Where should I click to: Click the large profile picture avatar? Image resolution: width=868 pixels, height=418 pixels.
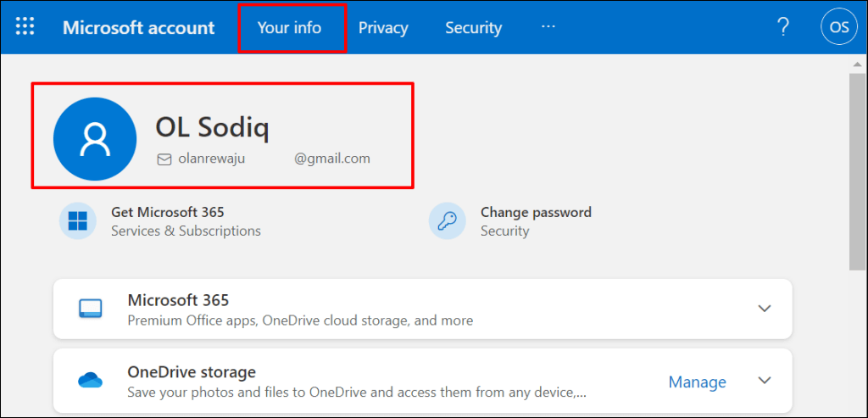95,139
